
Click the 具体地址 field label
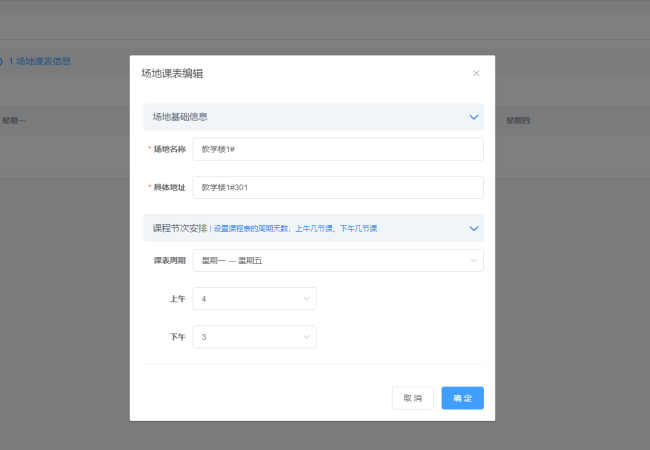click(x=170, y=187)
